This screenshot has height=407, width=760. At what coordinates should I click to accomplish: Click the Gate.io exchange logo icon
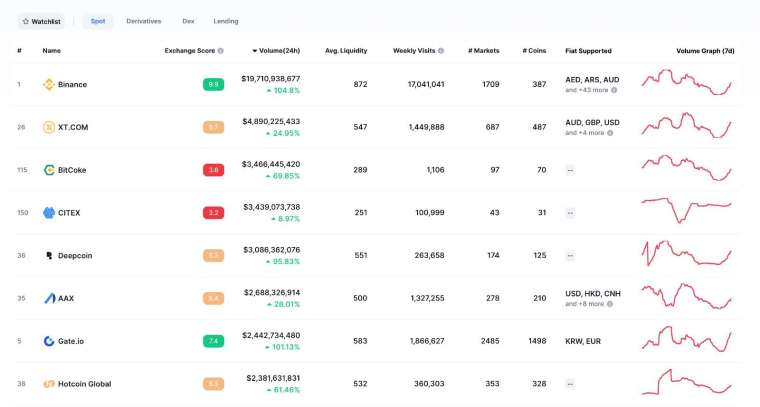pos(48,341)
